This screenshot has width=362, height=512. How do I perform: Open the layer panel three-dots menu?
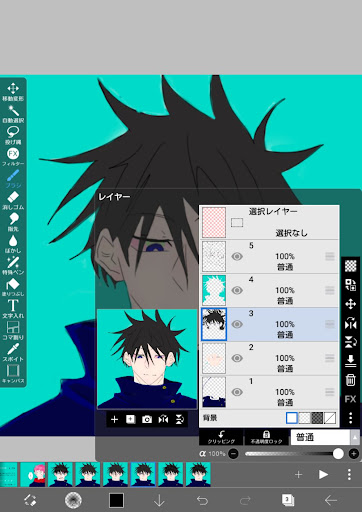350,418
